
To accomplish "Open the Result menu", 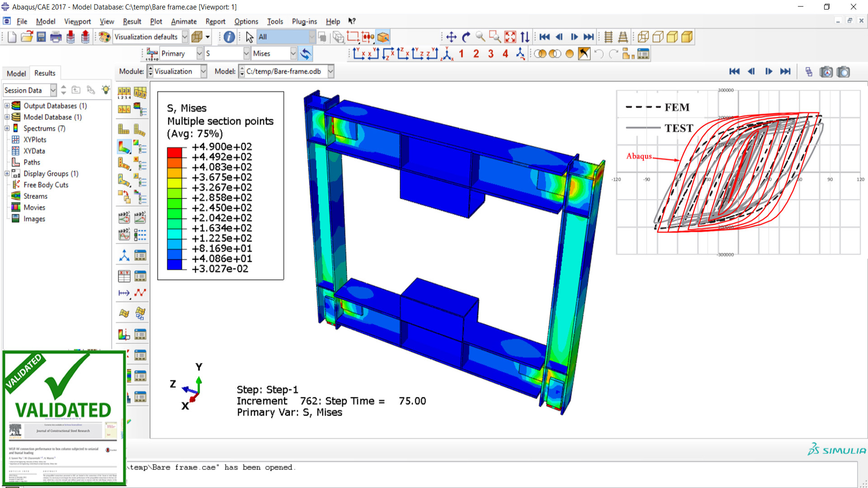I will [132, 21].
